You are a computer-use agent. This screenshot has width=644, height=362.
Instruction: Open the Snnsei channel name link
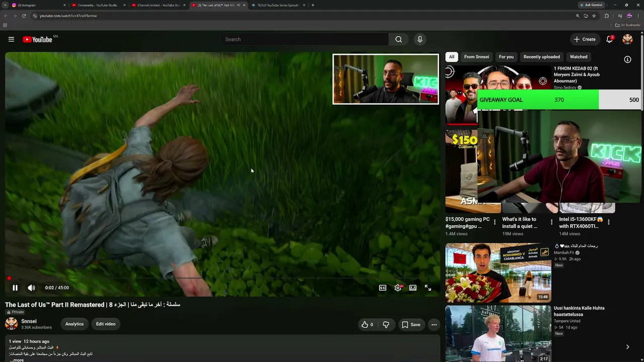pos(29,321)
